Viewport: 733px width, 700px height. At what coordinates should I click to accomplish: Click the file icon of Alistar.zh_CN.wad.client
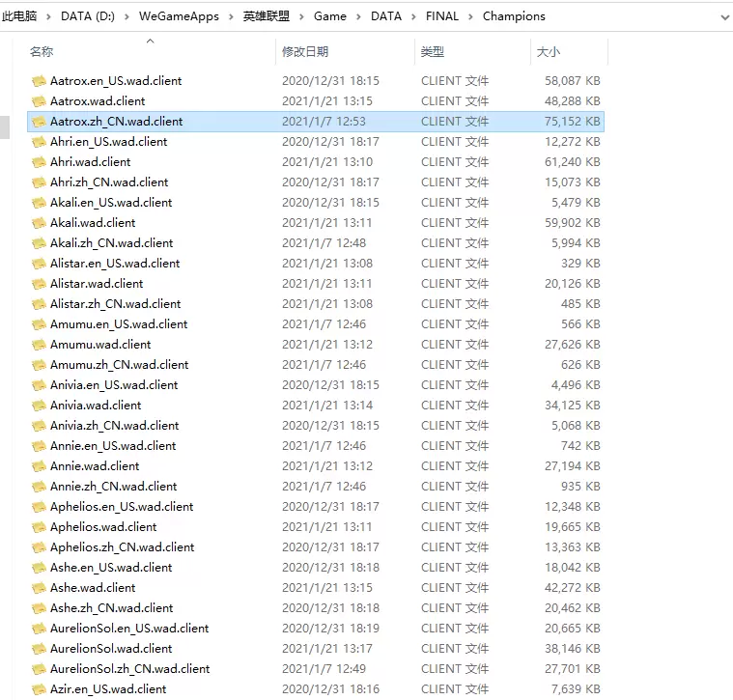click(39, 304)
